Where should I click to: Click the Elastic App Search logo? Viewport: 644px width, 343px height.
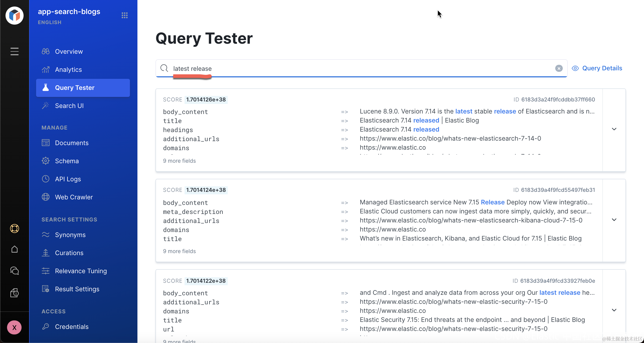(x=15, y=16)
